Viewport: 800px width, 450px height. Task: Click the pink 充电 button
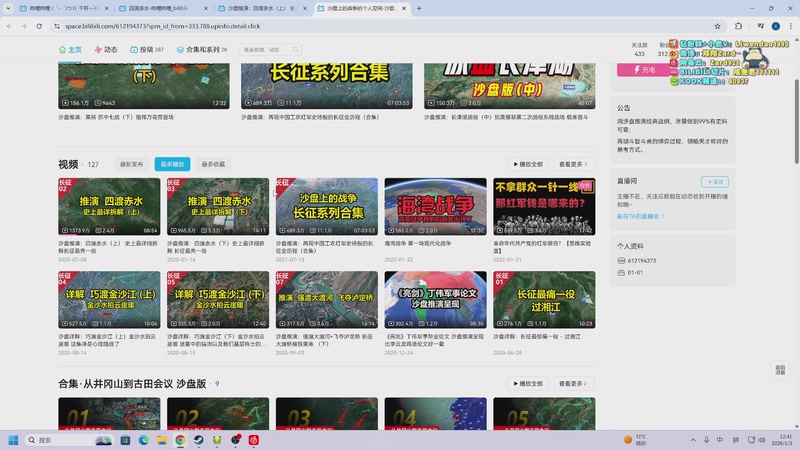(x=644, y=69)
